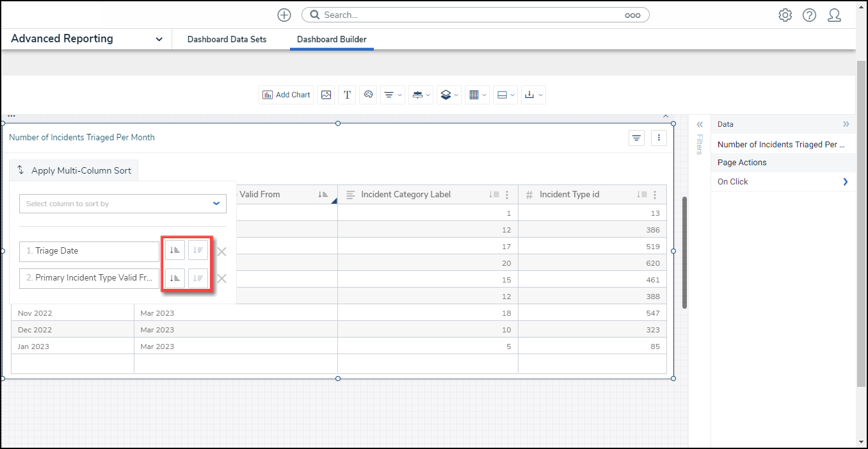The height and width of the screenshot is (449, 868).
Task: Remove the Triage Date sort row
Action: point(221,252)
